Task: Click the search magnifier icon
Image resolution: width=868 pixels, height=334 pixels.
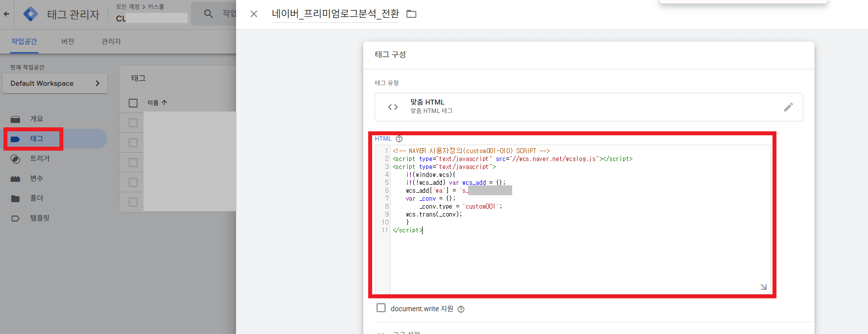Action: tap(209, 14)
